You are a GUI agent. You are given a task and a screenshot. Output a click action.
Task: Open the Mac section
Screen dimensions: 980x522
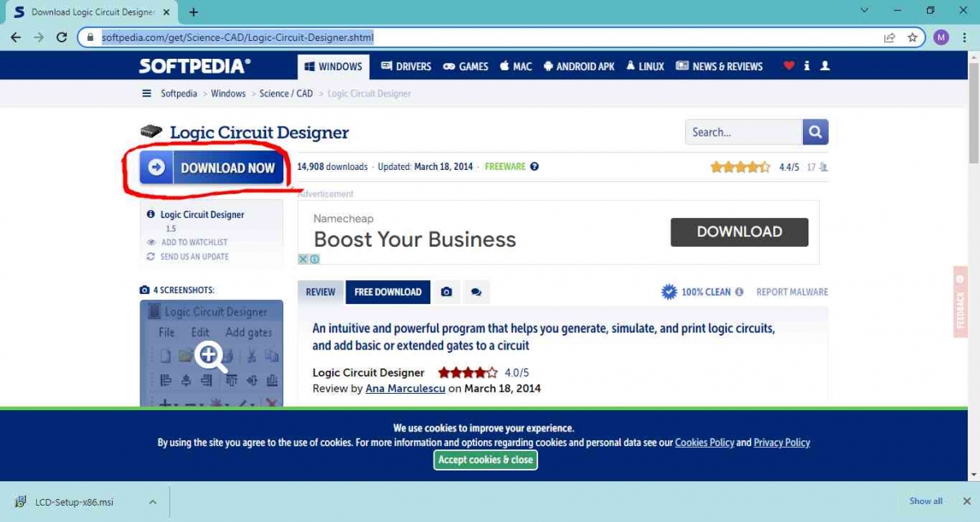516,67
